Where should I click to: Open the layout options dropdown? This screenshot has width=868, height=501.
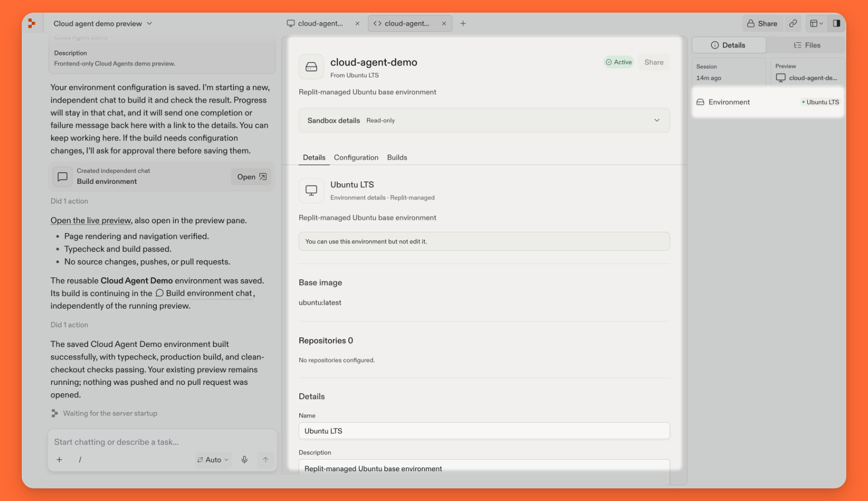click(816, 24)
